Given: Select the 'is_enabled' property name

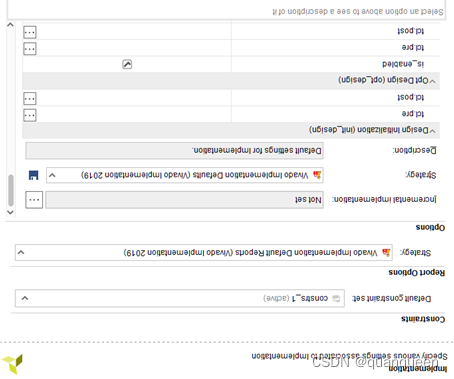Looking at the screenshot, I should 403,64.
